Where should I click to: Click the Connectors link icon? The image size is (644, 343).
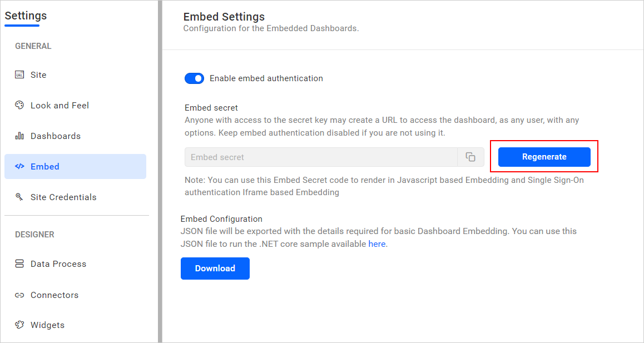point(19,295)
